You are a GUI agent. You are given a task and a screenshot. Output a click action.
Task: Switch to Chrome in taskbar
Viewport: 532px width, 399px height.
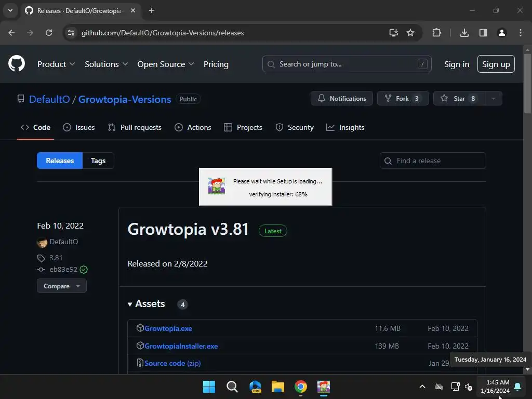(x=301, y=387)
